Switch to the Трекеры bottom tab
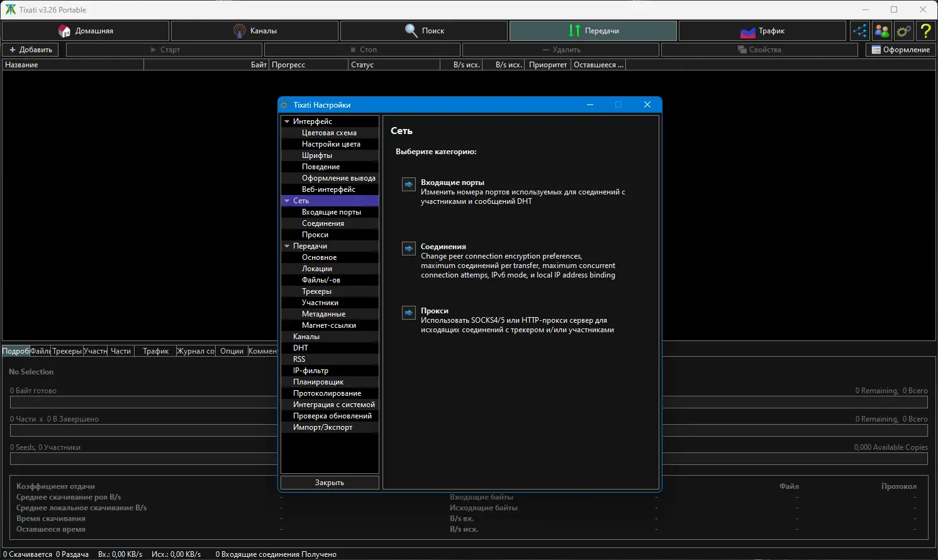938x560 pixels. tap(67, 351)
